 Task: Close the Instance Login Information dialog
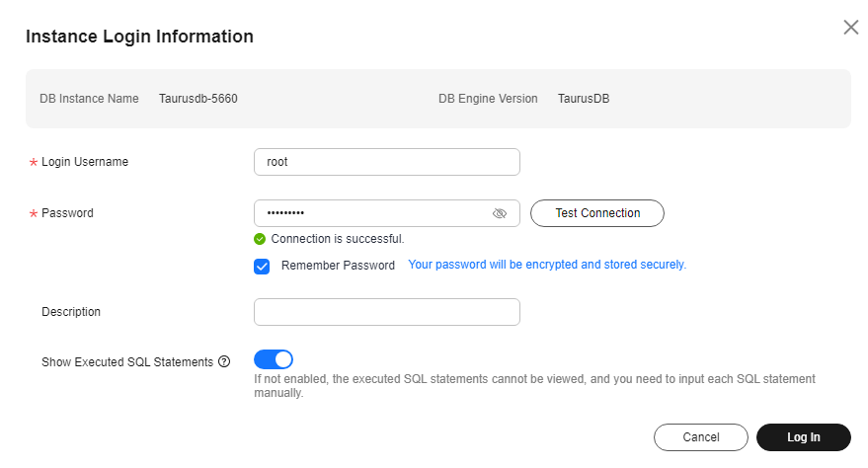pyautogui.click(x=850, y=27)
